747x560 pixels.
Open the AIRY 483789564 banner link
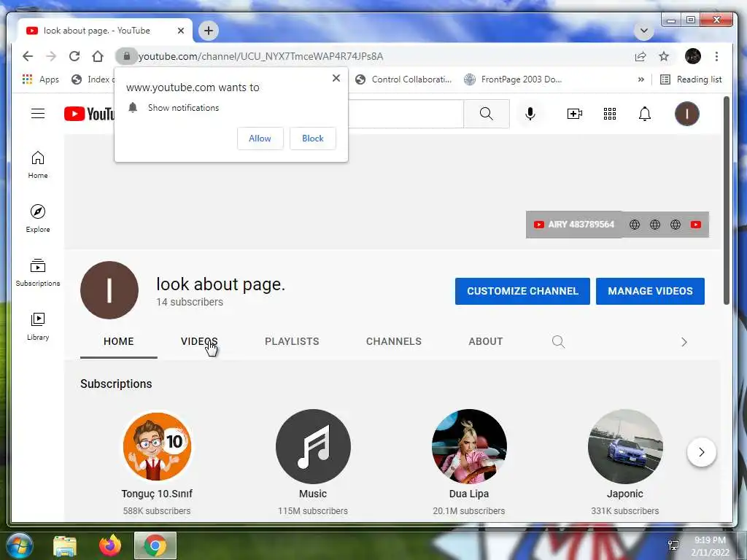click(574, 225)
